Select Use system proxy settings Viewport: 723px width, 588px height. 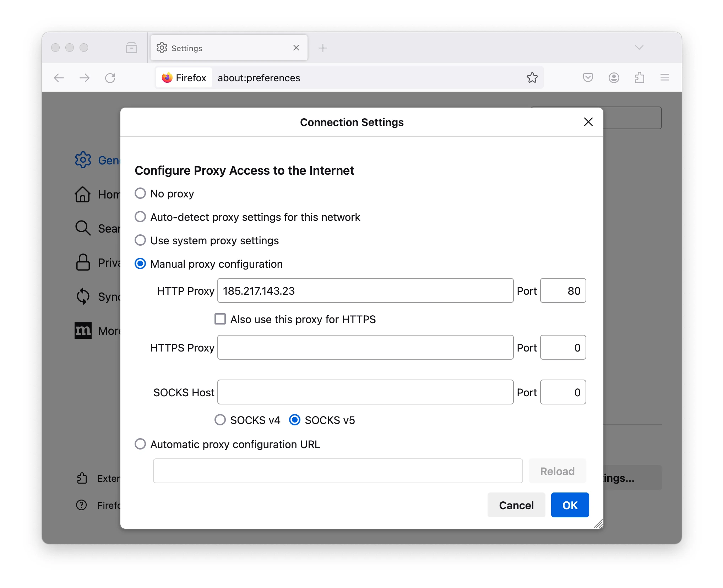point(140,240)
